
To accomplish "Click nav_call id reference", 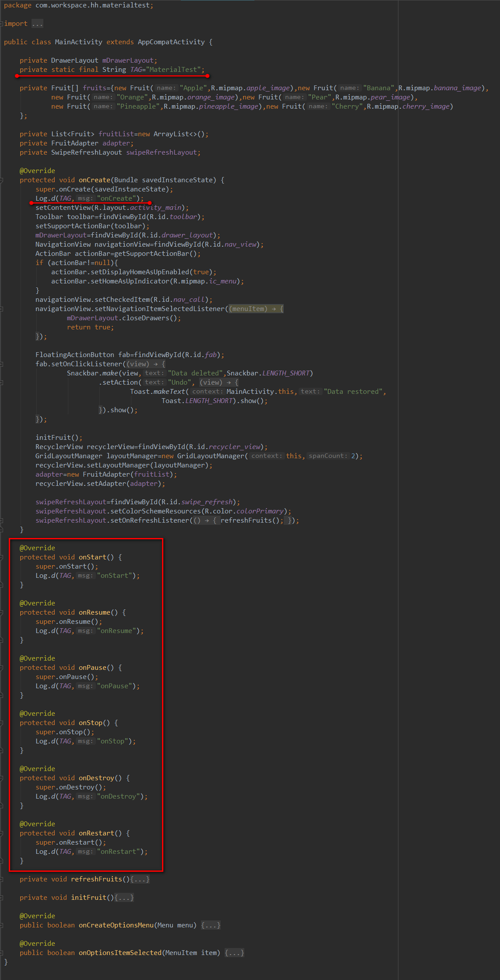I will [189, 300].
